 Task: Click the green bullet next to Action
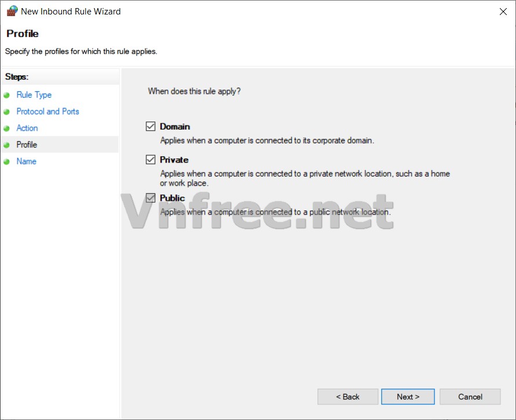pyautogui.click(x=7, y=128)
